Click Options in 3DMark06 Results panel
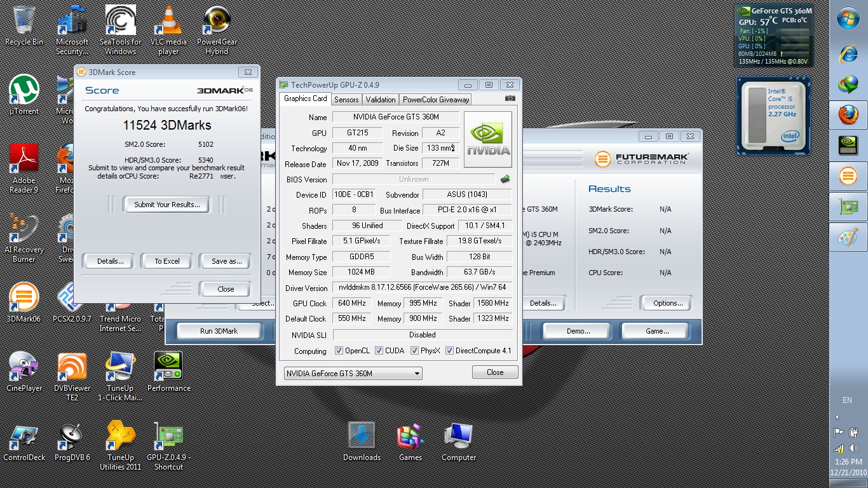868x488 pixels. coord(668,303)
